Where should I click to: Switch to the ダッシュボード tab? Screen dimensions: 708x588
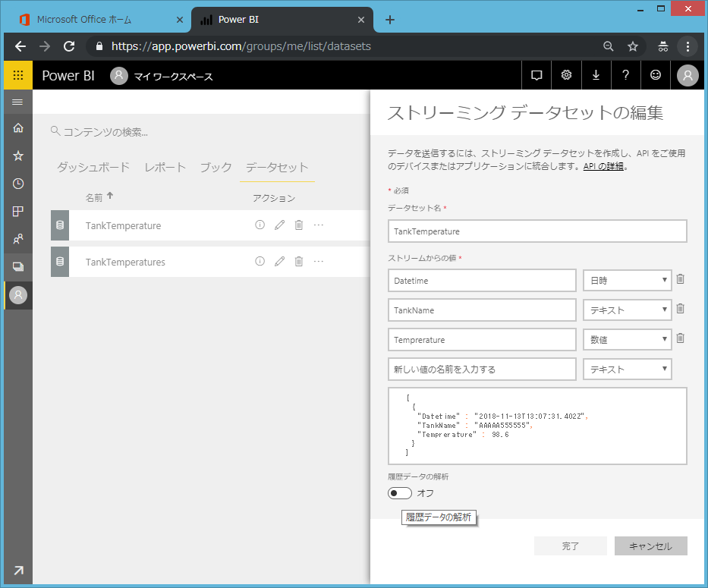[x=93, y=167]
